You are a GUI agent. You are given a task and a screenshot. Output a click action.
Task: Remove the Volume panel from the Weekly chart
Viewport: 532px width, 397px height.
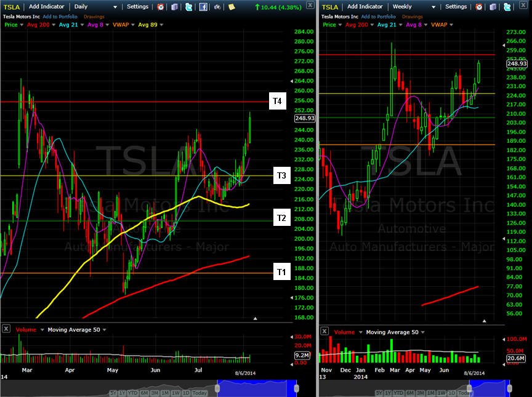324,331
